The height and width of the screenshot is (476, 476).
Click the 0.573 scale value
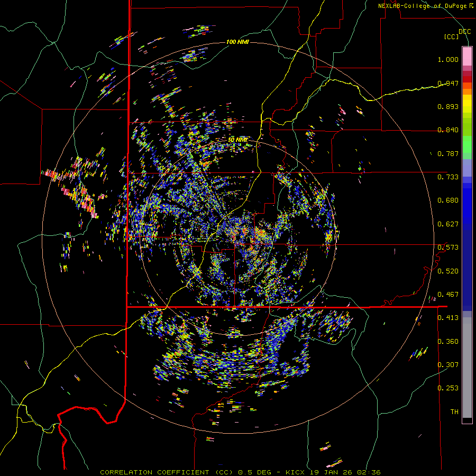448,248
